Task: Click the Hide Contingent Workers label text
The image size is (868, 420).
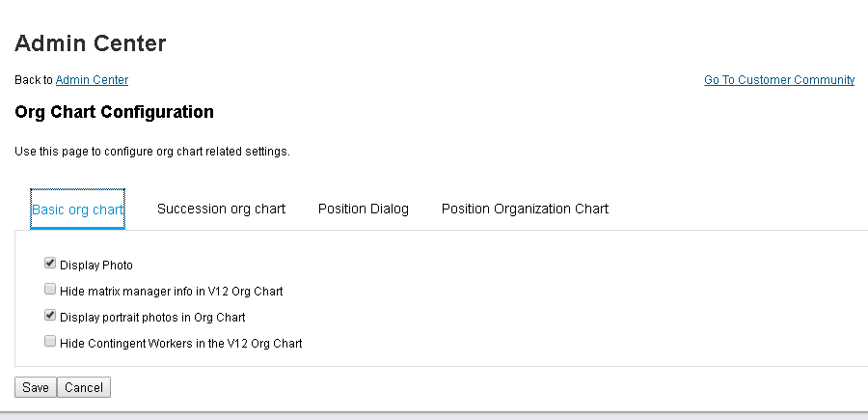Action: (181, 344)
